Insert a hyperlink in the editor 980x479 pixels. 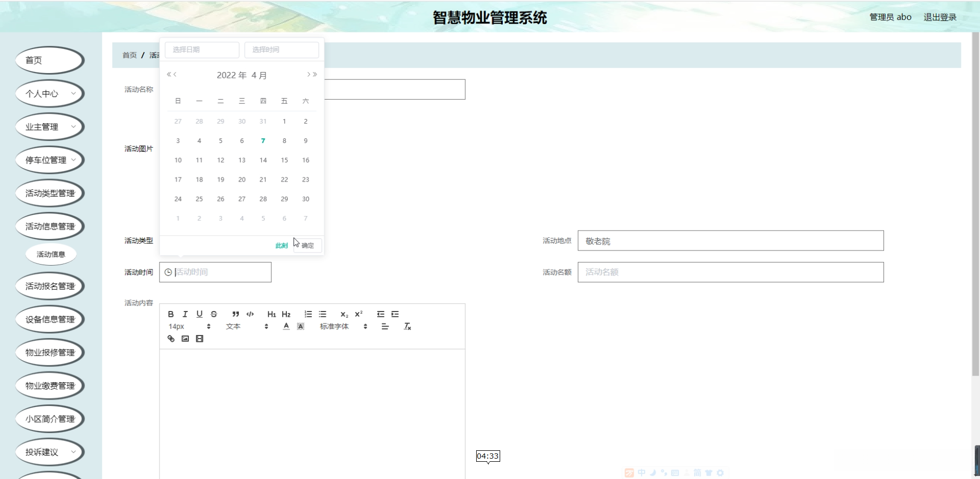coord(171,339)
